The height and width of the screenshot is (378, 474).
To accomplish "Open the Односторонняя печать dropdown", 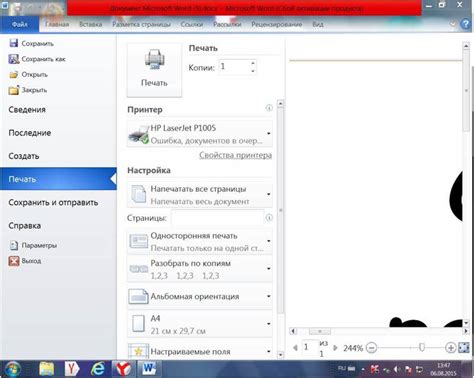I will pos(200,242).
